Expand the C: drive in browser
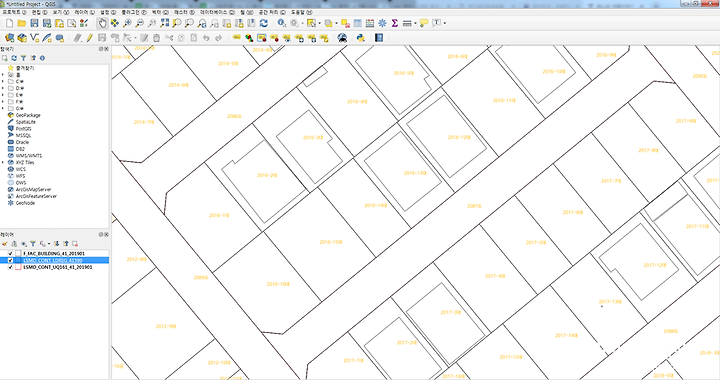Screen dimensions: 720x380 (3, 81)
